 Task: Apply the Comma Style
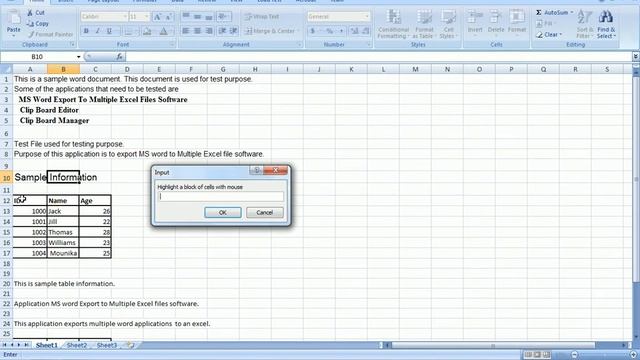[x=341, y=31]
